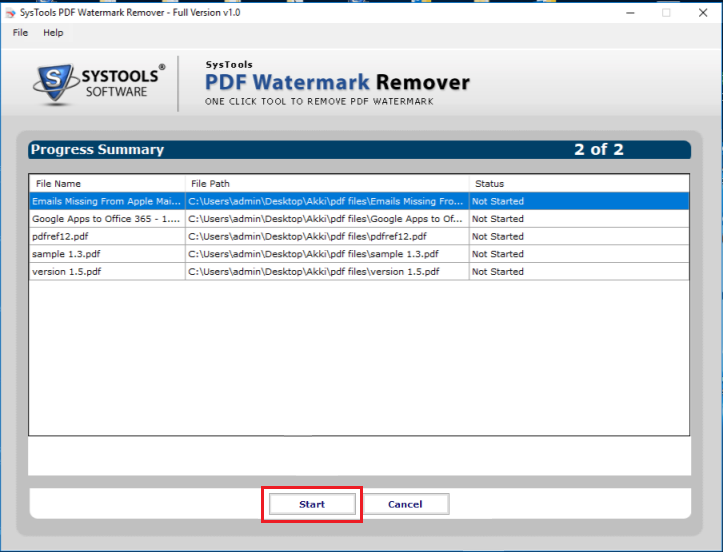The width and height of the screenshot is (723, 552).
Task: Select the pdfref12.pdf file name cell
Action: click(107, 236)
